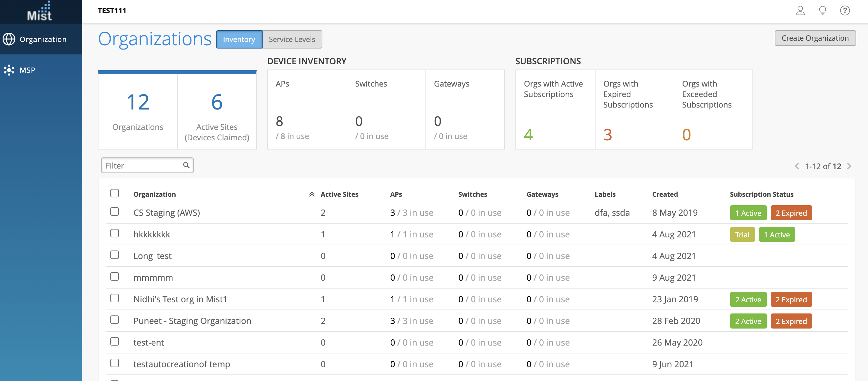
Task: Focus the Filter text input
Action: tap(142, 165)
